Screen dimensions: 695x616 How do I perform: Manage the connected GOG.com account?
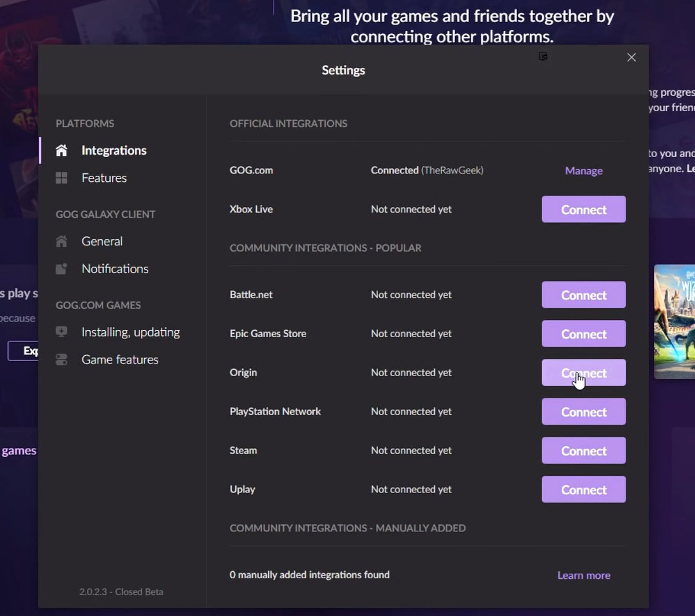click(x=583, y=171)
